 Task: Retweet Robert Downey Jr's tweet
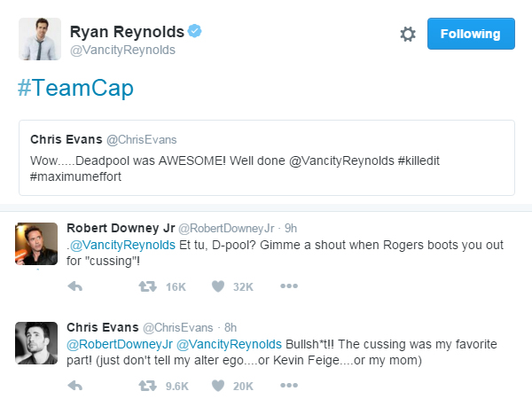(x=147, y=286)
